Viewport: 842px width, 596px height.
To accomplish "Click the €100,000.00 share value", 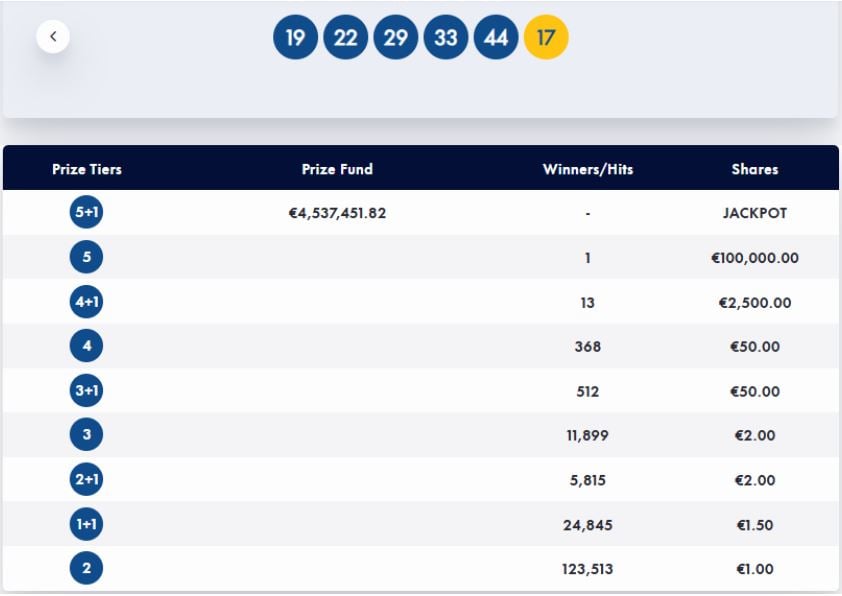I will click(x=755, y=258).
